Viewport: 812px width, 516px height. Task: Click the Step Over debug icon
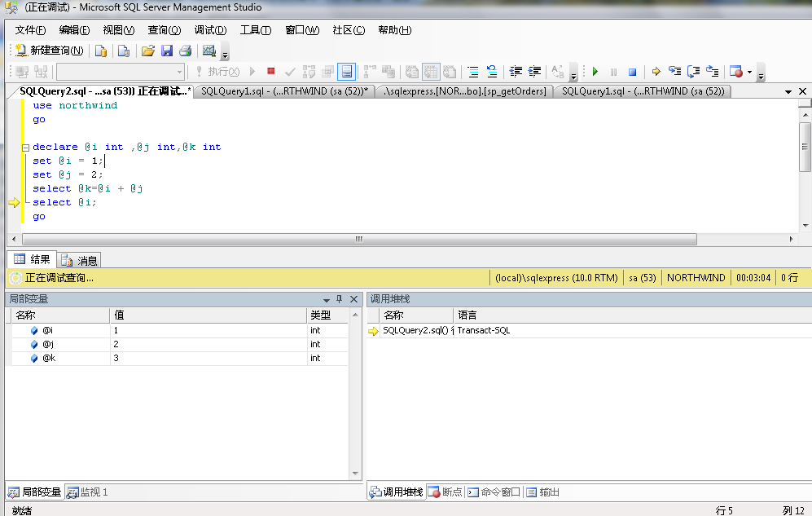pos(693,71)
